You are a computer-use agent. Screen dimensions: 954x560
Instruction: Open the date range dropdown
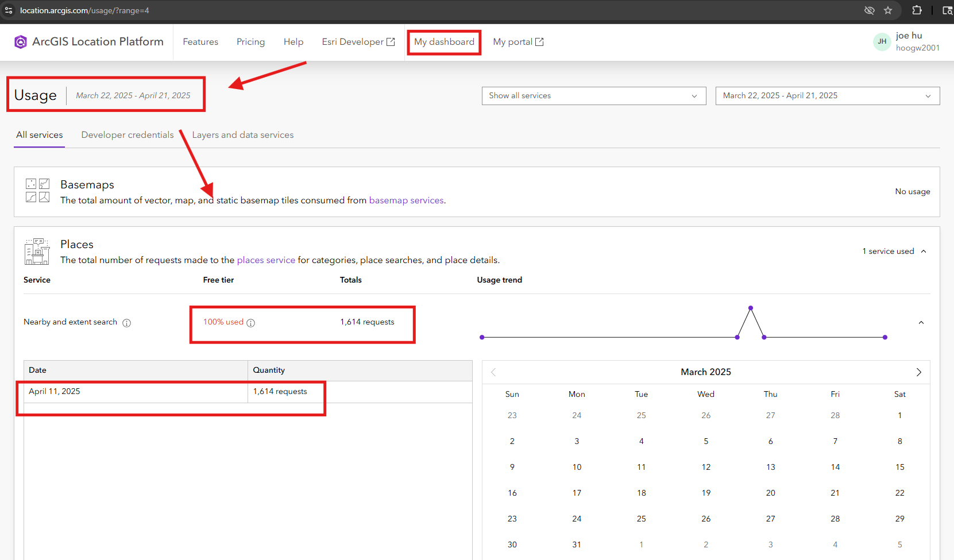(x=828, y=96)
